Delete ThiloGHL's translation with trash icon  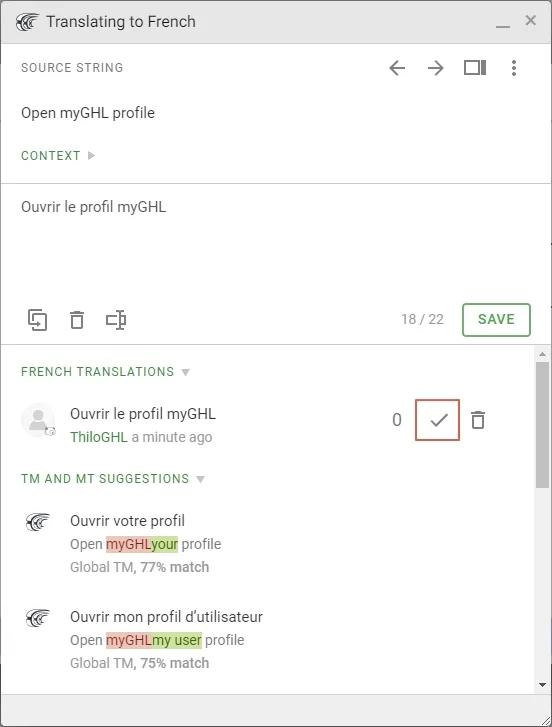point(478,420)
